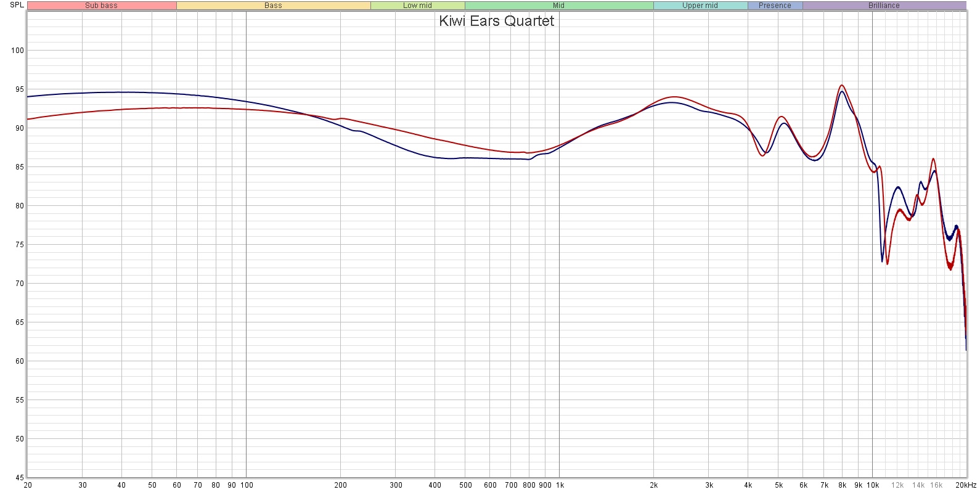
Task: Click the 20kHz frequency axis label
Action: 966,485
